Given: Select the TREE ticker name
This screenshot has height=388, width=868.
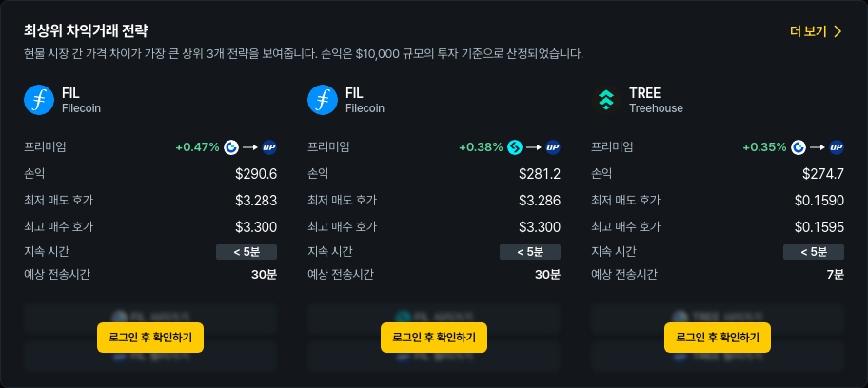Looking at the screenshot, I should click(x=644, y=93).
